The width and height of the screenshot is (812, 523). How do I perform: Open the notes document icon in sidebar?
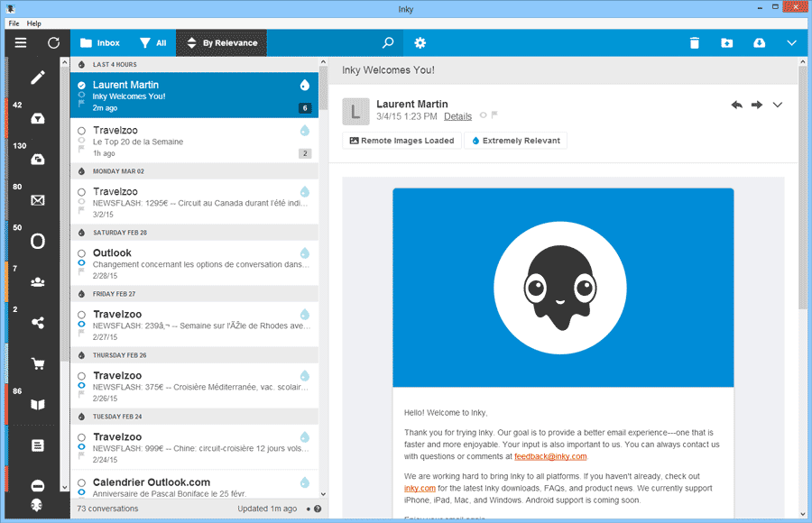click(x=38, y=445)
